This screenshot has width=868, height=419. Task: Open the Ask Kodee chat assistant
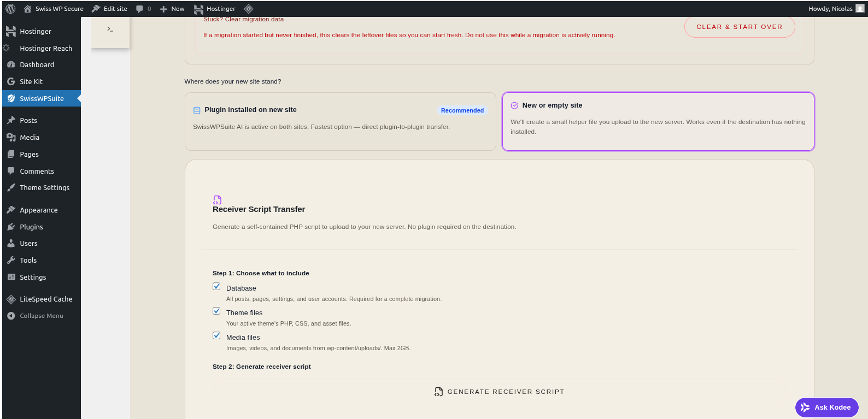point(826,408)
